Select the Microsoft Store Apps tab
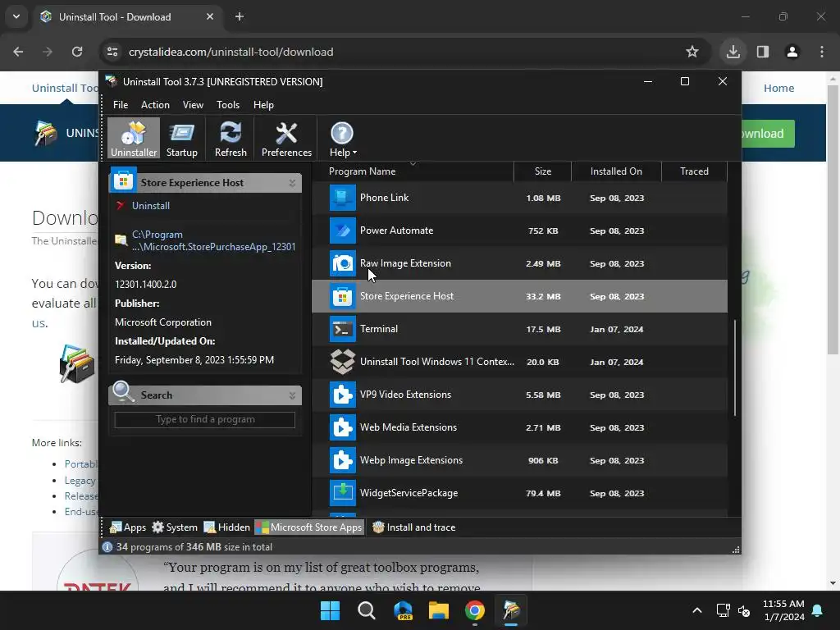Image resolution: width=840 pixels, height=630 pixels. [x=309, y=527]
